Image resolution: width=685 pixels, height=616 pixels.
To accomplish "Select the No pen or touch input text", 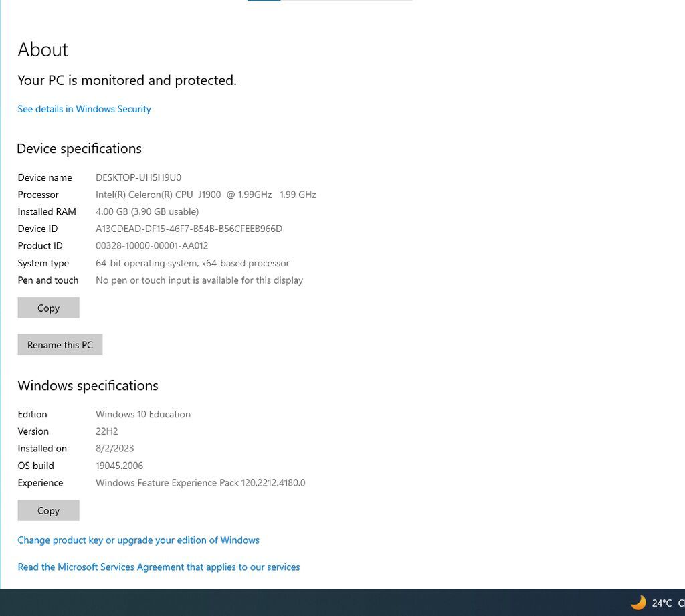I will (x=199, y=280).
